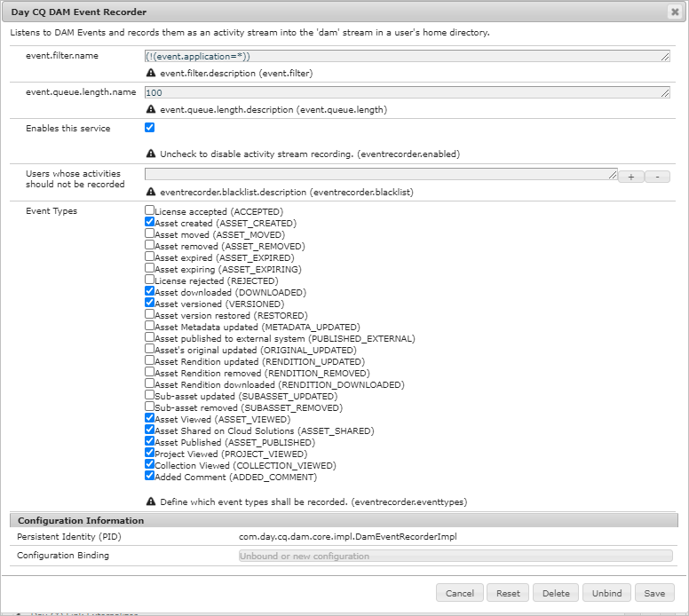Check Sub-asset updated (SUBASSET_UPDATED)

click(x=149, y=395)
